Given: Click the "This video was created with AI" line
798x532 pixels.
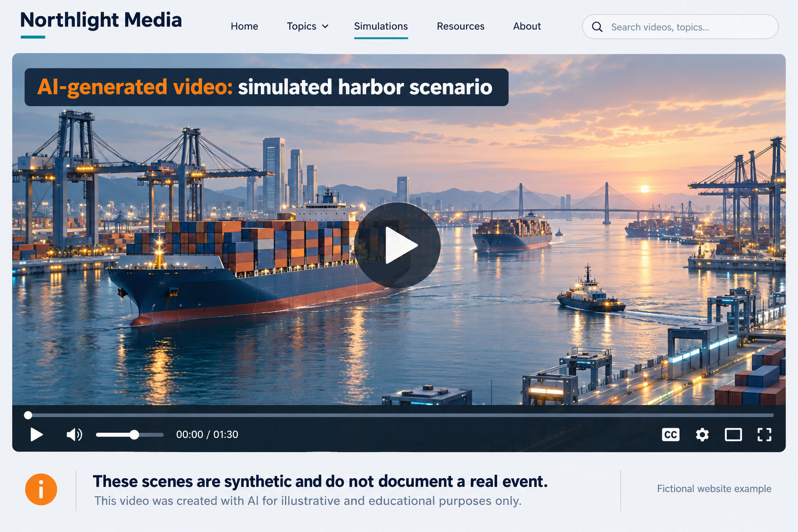Looking at the screenshot, I should click(308, 501).
